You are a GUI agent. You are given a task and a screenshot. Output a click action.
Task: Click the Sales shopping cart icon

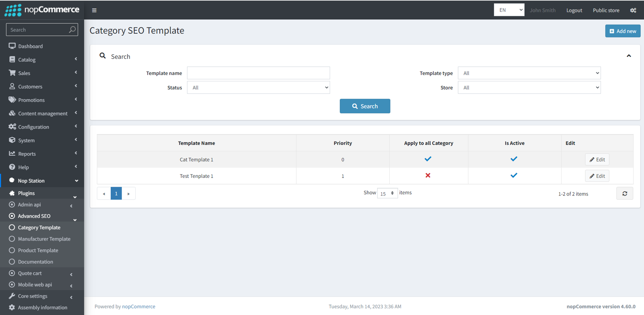pos(12,73)
